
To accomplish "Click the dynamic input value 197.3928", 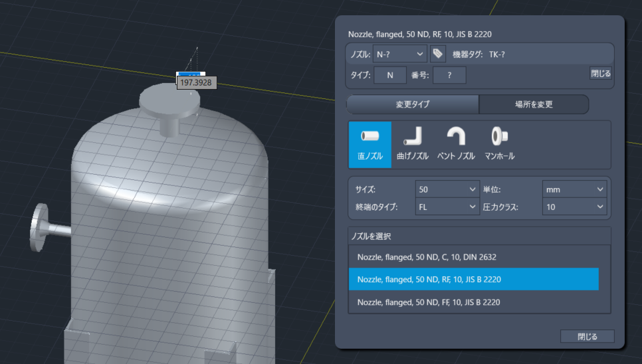I will [196, 82].
